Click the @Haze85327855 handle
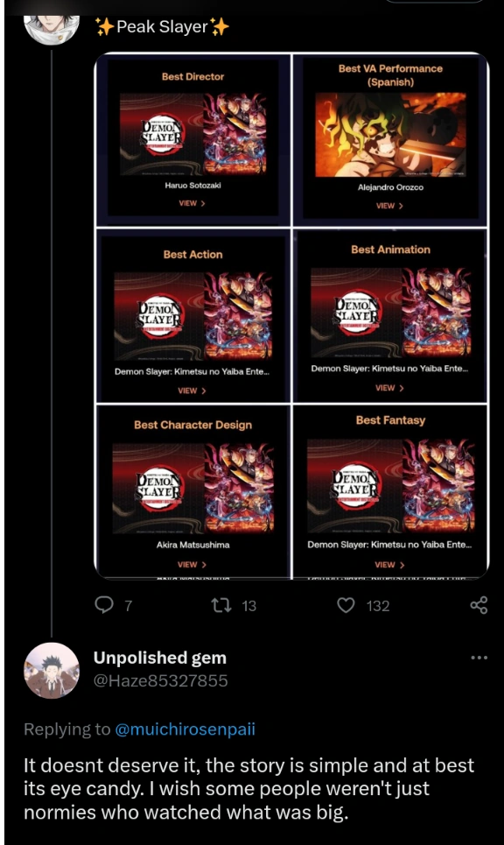The height and width of the screenshot is (845, 504). [160, 680]
